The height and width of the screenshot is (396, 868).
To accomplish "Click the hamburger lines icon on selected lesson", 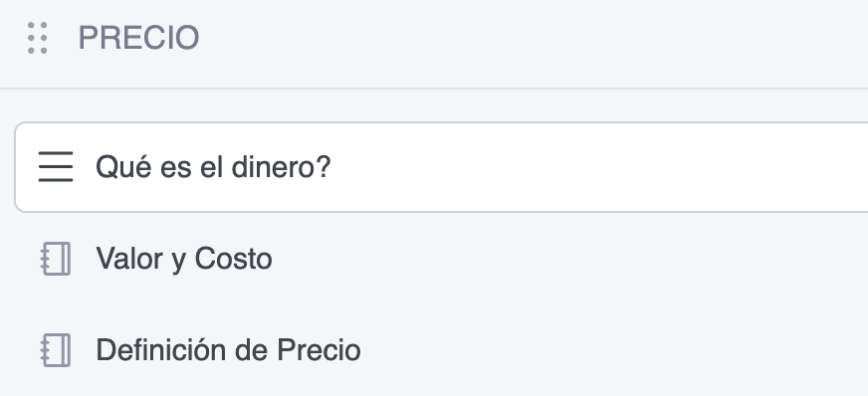I will (56, 166).
